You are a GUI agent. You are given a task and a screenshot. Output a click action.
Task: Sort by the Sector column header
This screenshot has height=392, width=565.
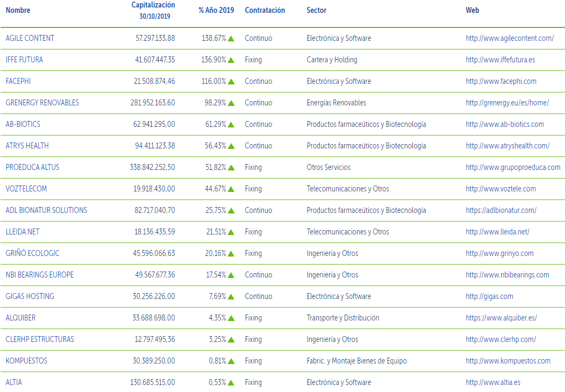(317, 10)
